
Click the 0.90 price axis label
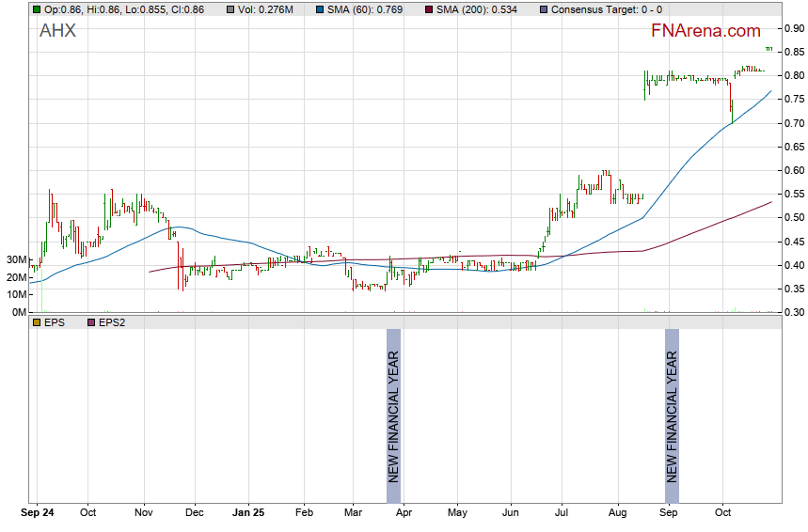pyautogui.click(x=792, y=28)
